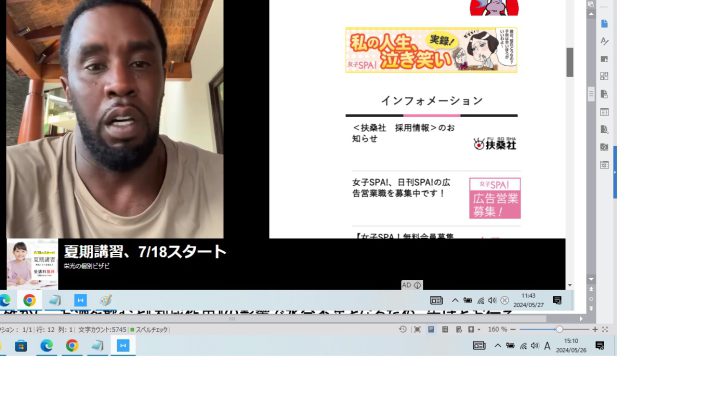710x399 pixels.
Task: Click the web page scrollbar thumb
Action: pyautogui.click(x=570, y=62)
